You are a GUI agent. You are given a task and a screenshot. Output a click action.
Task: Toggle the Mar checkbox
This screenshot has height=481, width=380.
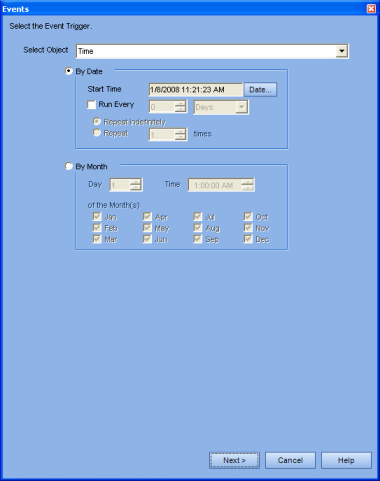pyautogui.click(x=97, y=239)
